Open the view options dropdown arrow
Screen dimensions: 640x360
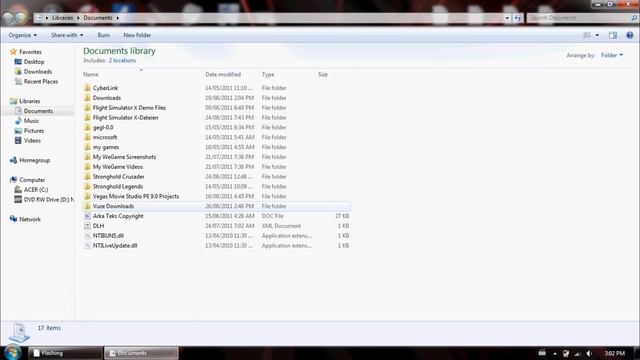point(597,35)
